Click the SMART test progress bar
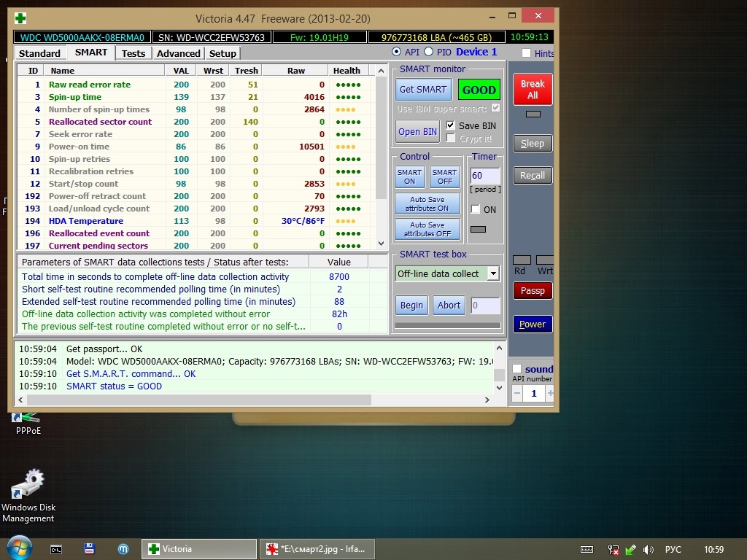 coord(448,325)
